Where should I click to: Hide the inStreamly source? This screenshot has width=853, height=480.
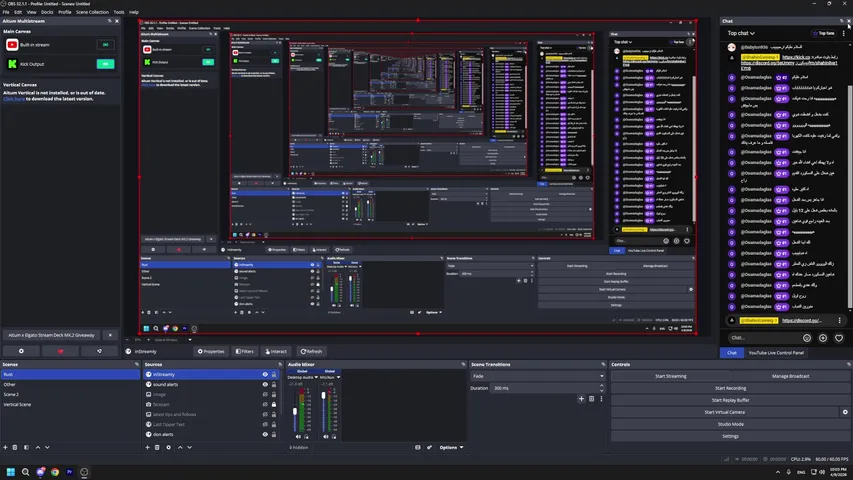tap(265, 374)
